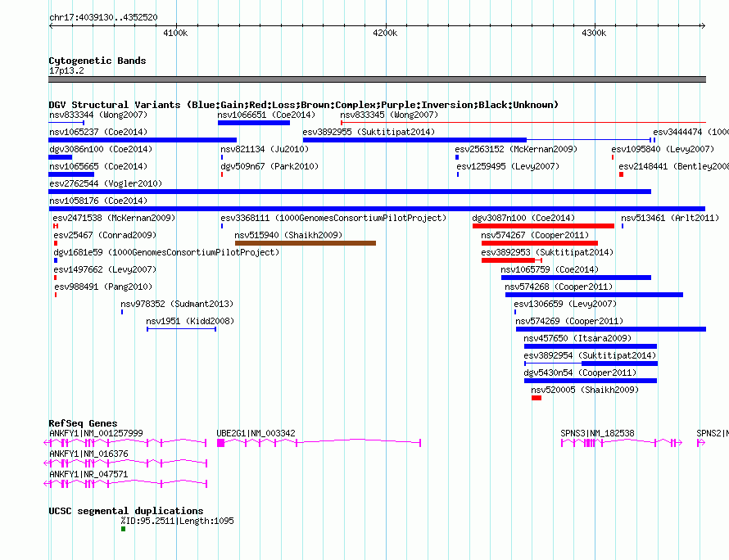Select the ANKFY1|NR_047571 transcript label

(x=88, y=474)
